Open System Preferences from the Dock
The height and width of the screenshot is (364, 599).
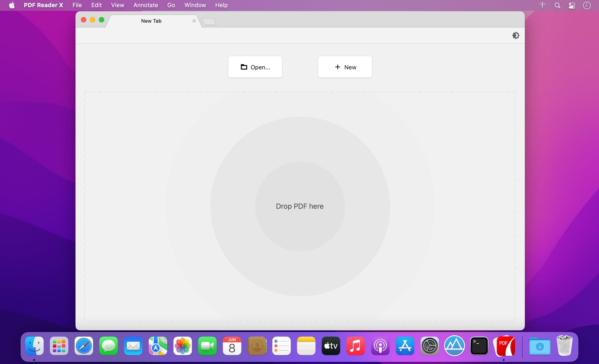click(x=430, y=346)
